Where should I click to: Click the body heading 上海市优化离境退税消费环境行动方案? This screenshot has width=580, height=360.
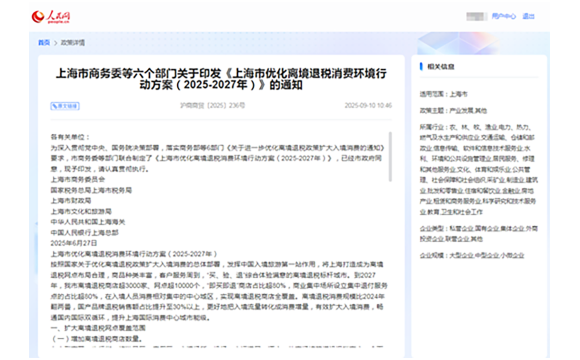(x=134, y=254)
